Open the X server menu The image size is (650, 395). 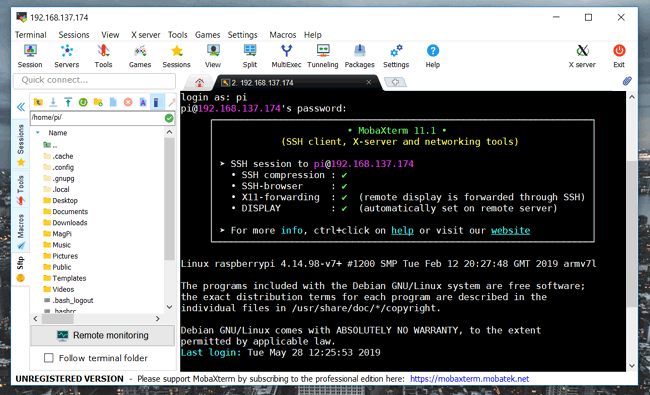(x=146, y=35)
